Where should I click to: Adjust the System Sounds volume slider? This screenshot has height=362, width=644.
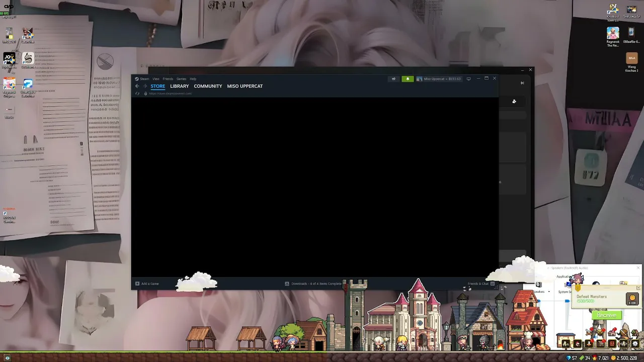(567, 302)
